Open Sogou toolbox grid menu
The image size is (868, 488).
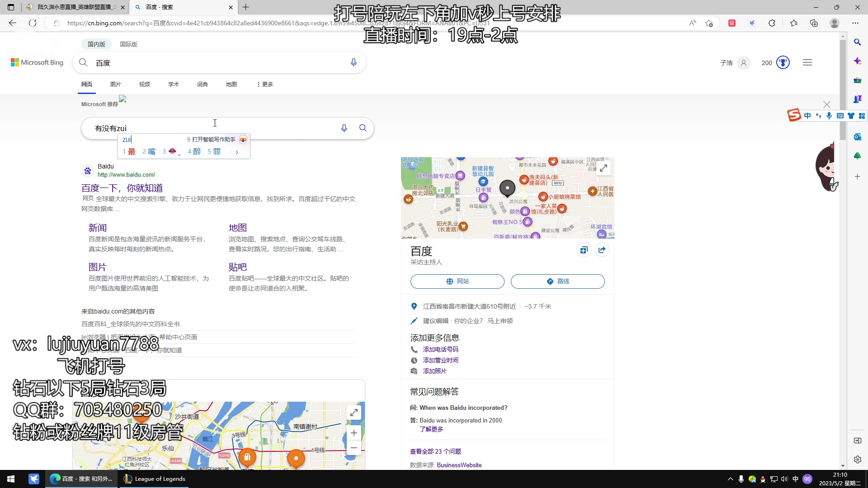click(862, 116)
